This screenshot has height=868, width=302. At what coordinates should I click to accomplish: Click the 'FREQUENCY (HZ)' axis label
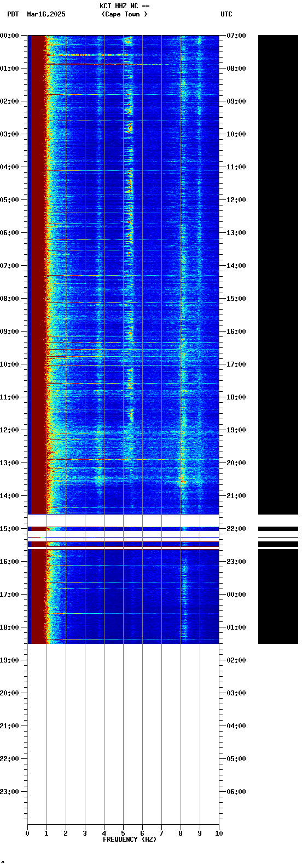[x=130, y=840]
